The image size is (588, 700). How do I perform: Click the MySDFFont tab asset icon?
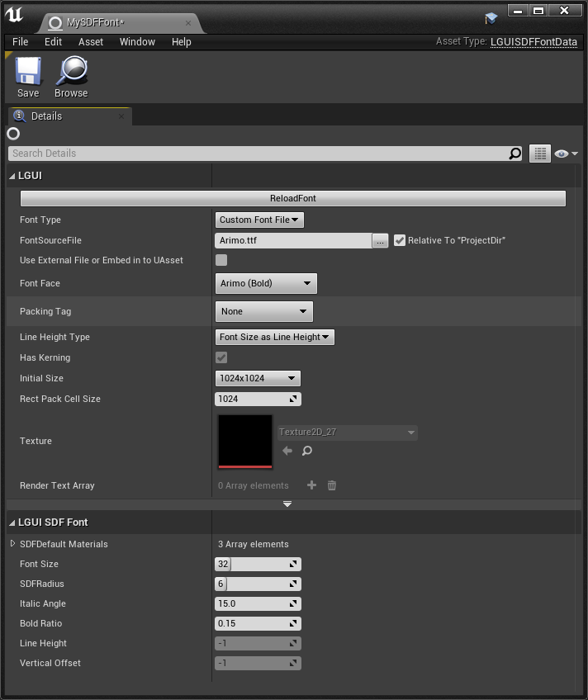55,23
